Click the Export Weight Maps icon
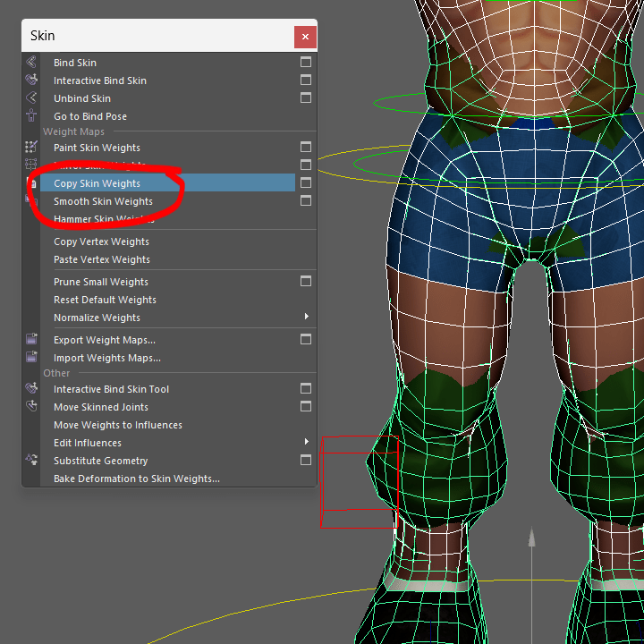 pos(31,340)
